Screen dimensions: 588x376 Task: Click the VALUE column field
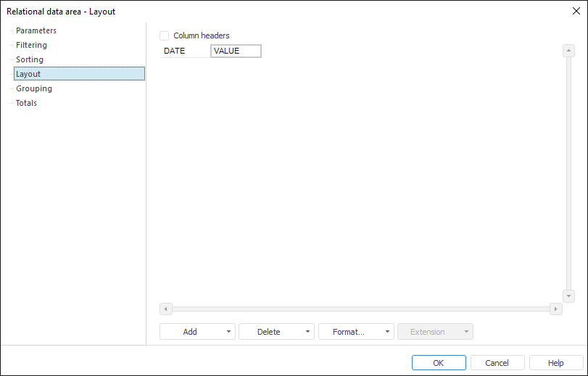coord(236,51)
